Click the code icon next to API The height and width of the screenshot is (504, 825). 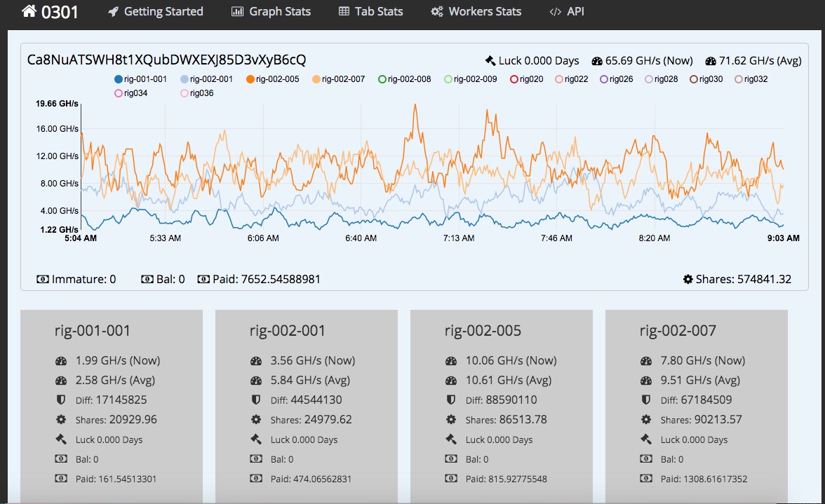point(555,12)
